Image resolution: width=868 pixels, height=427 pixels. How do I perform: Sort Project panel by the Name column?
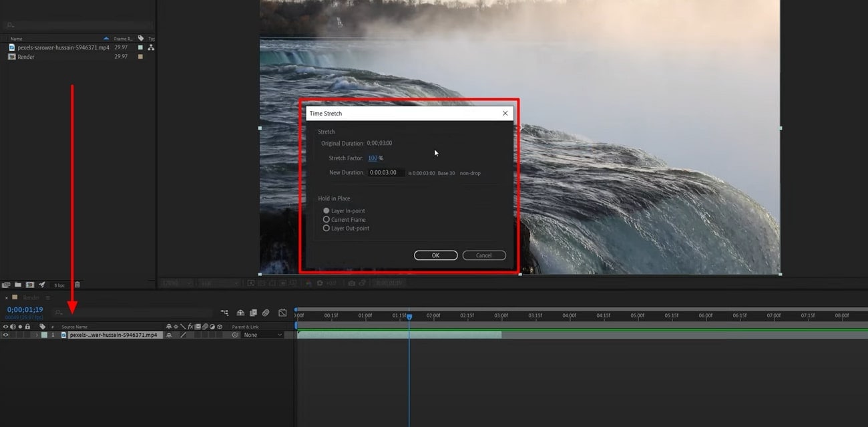pos(16,39)
